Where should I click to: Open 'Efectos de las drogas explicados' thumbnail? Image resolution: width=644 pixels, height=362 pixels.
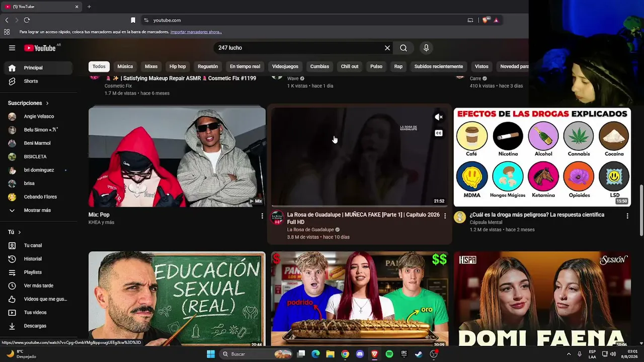pos(542,157)
